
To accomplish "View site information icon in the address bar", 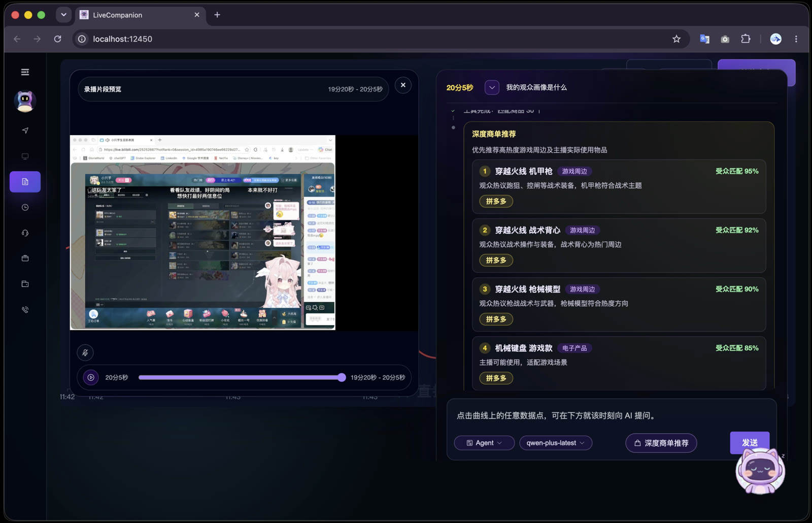I will pos(82,39).
